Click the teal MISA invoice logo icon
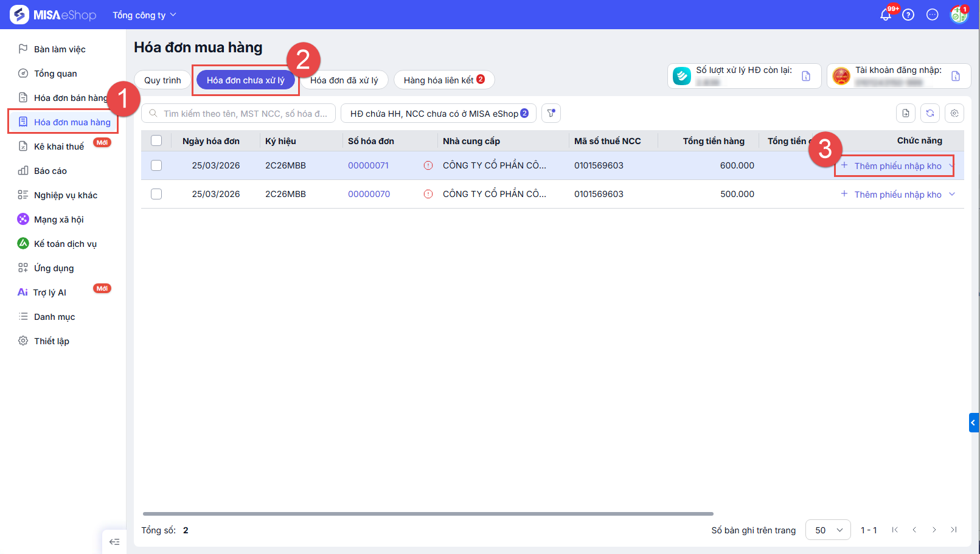The width and height of the screenshot is (980, 554). [x=682, y=76]
